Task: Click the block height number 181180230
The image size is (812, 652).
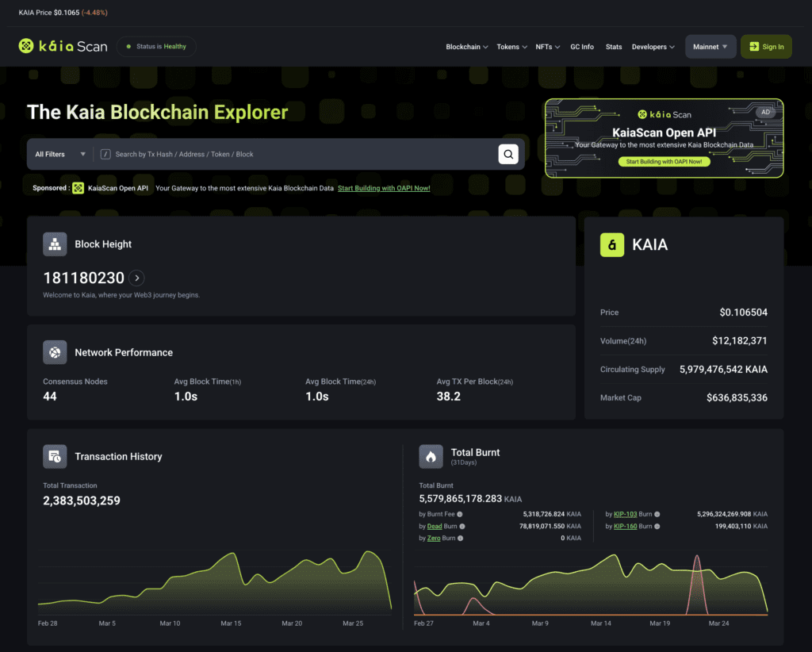Action: (83, 278)
